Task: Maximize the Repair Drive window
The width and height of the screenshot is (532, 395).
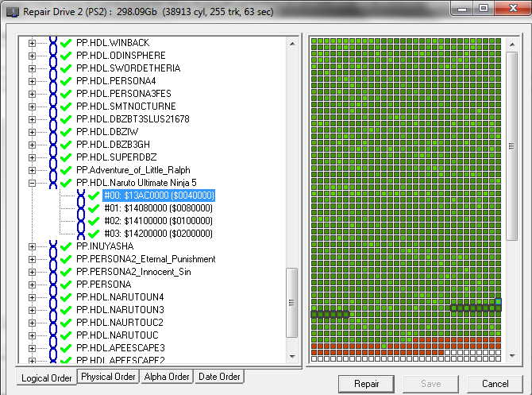Action: click(x=484, y=8)
